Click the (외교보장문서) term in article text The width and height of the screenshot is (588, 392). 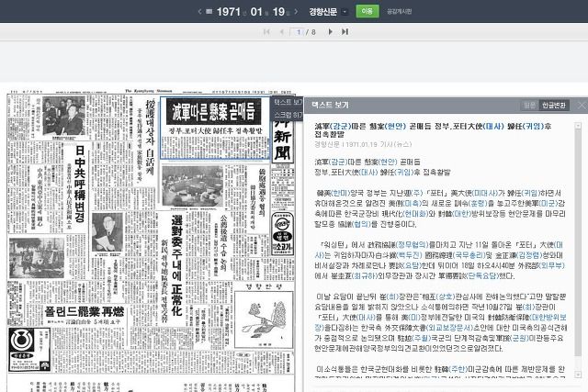pyautogui.click(x=448, y=328)
